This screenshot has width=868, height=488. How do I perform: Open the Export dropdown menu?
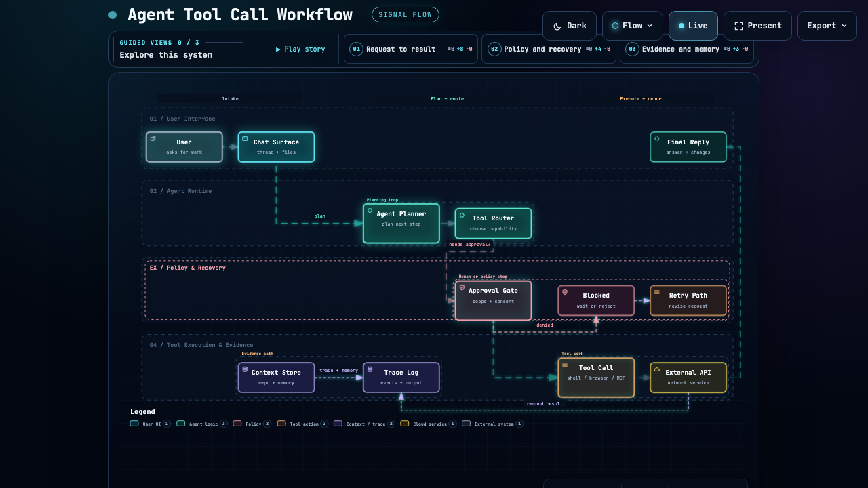pyautogui.click(x=827, y=26)
